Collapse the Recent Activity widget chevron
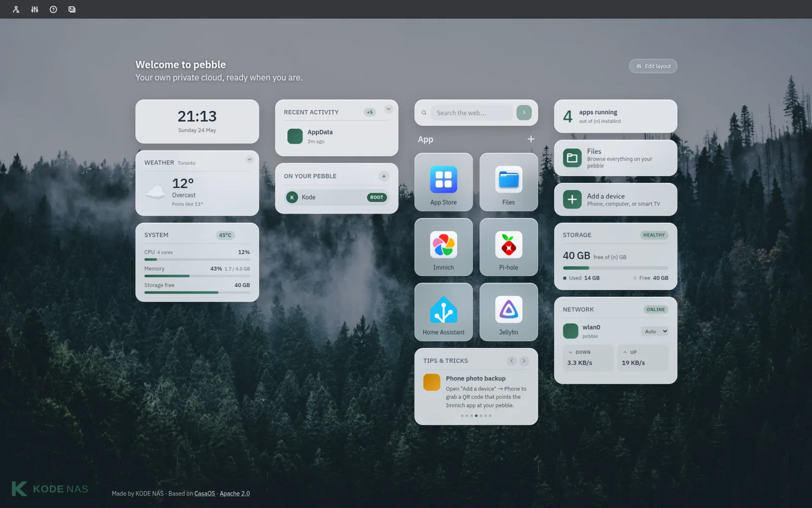The height and width of the screenshot is (508, 812). pyautogui.click(x=388, y=109)
